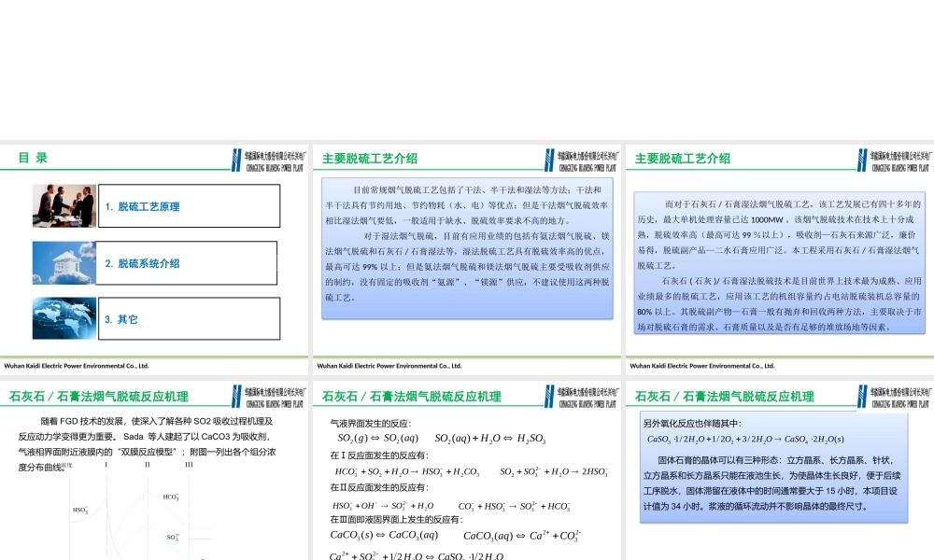Select the Huaneng logo on the bottom-left 反应机理 slide
The image size is (934, 560).
pyautogui.click(x=273, y=394)
